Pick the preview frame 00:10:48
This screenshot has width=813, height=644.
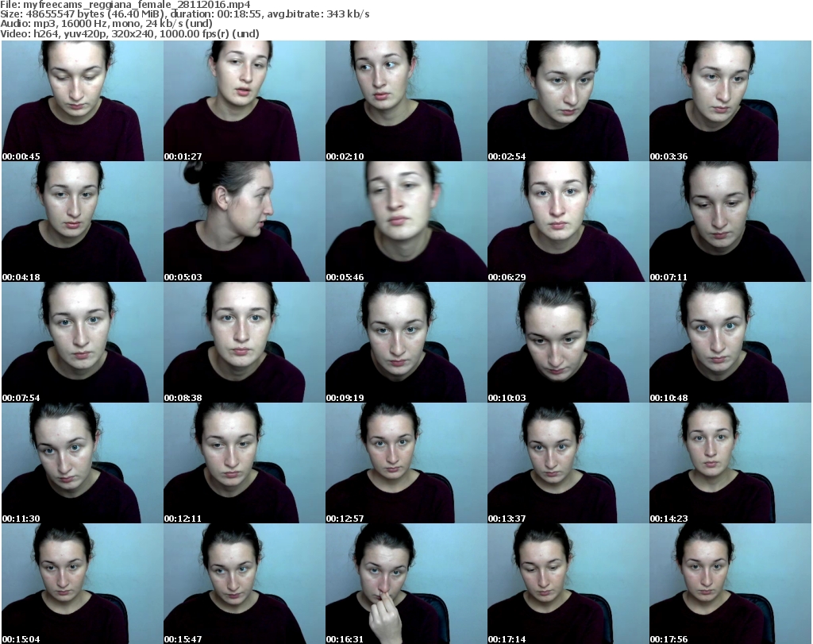pos(730,342)
